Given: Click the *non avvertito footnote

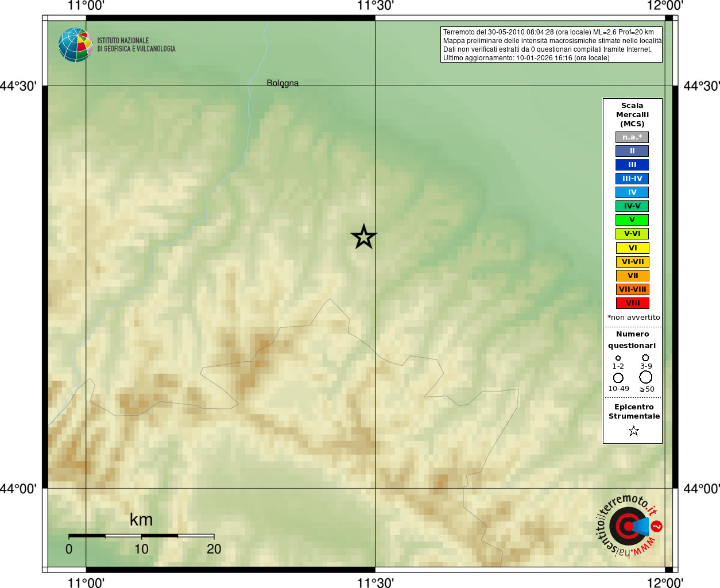Looking at the screenshot, I should (x=634, y=318).
